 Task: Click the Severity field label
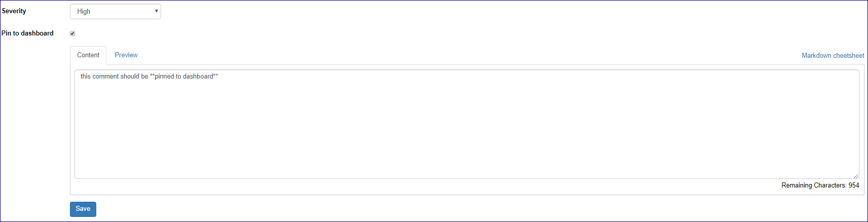tap(14, 11)
